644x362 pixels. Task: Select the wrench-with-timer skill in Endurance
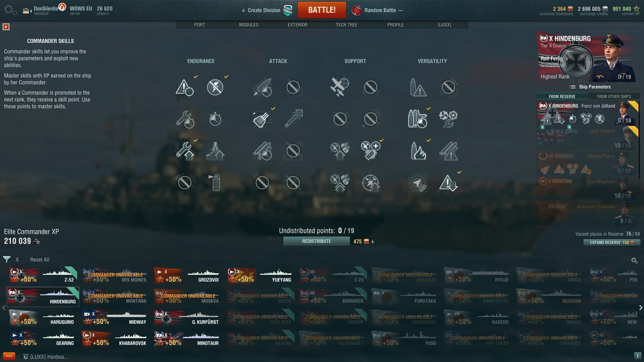184,119
